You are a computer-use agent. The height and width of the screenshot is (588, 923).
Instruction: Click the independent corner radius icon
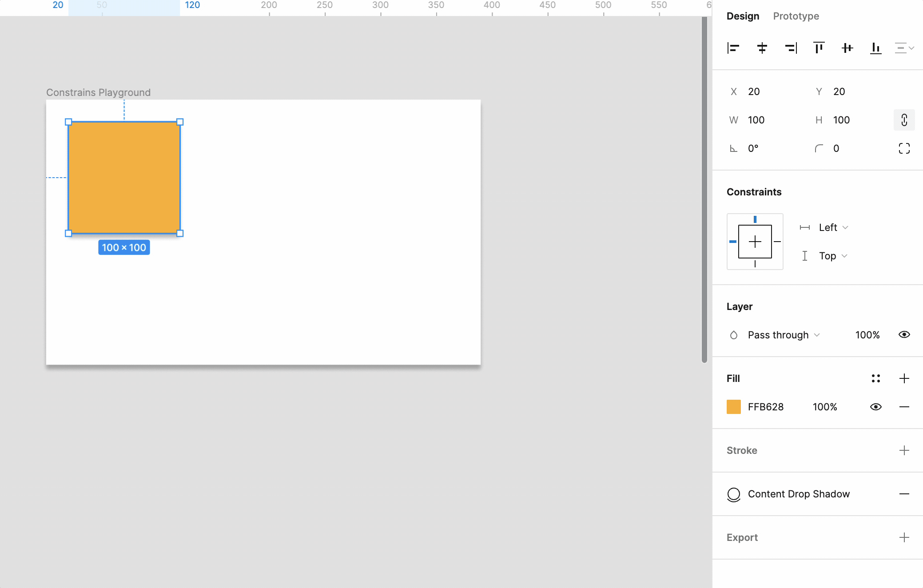point(904,148)
